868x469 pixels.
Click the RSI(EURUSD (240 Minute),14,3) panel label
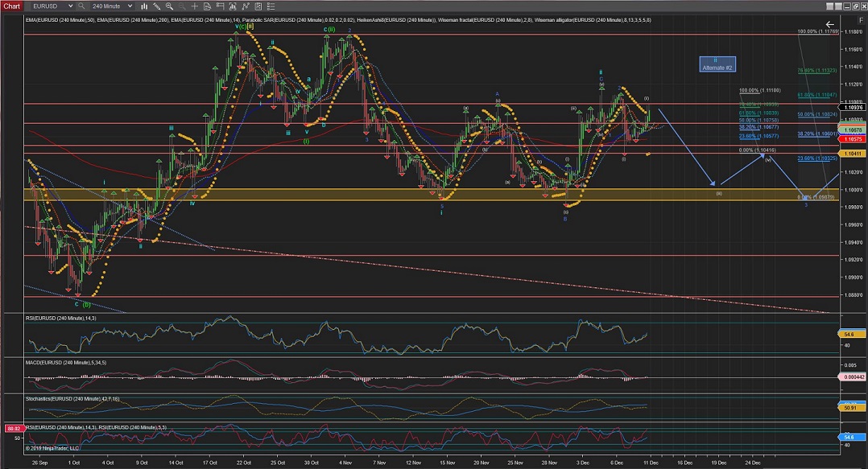pyautogui.click(x=61, y=318)
